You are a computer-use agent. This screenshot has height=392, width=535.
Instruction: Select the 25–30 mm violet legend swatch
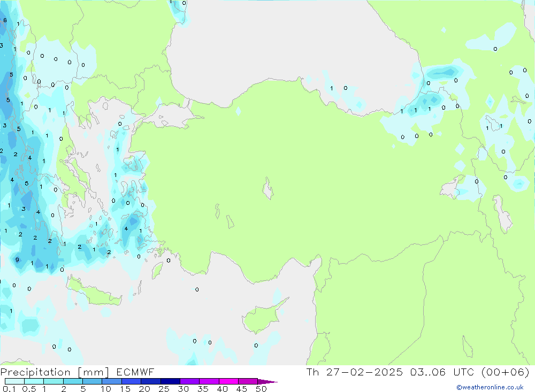[x=170, y=381]
